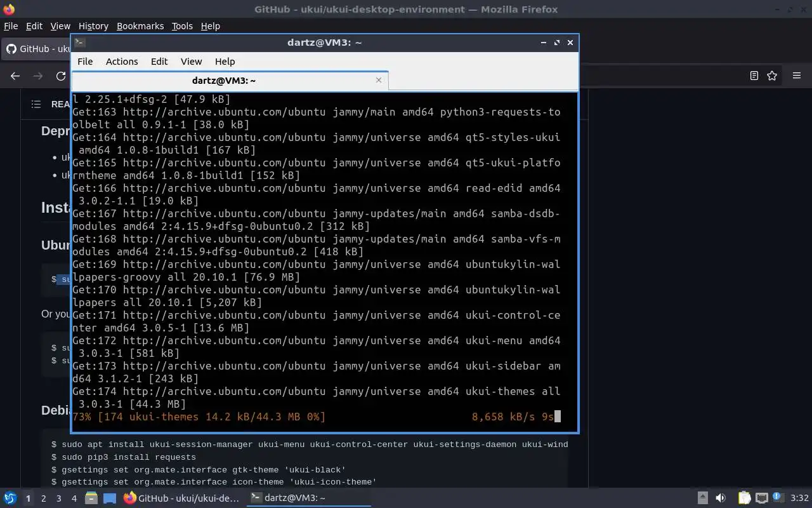Viewport: 812px width, 508px height.
Task: Open terminal Actions menu
Action: 122,62
